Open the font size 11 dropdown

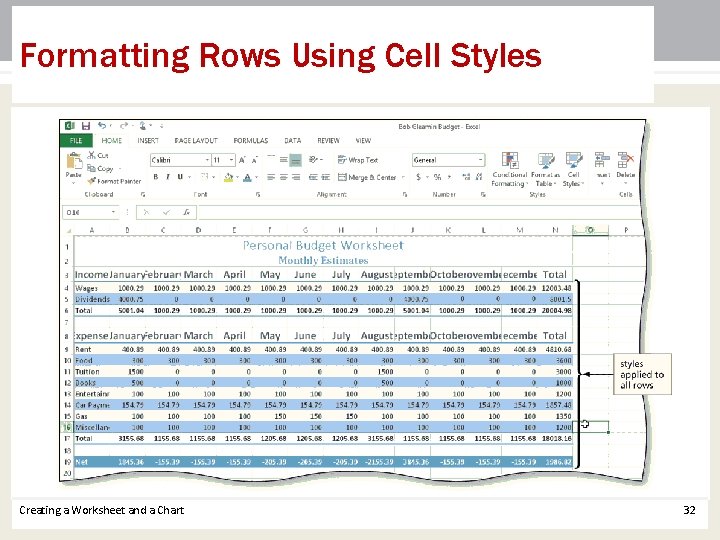pyautogui.click(x=231, y=160)
